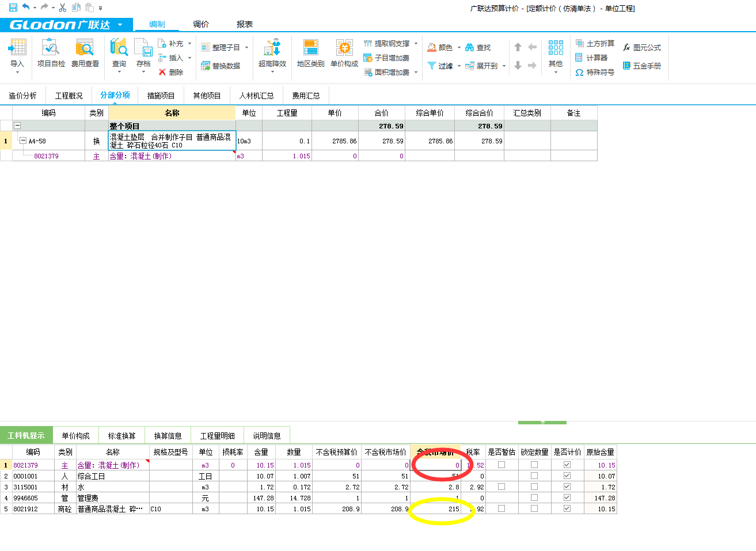The height and width of the screenshot is (551, 756).
Task: Open the 费用汇总 tab
Action: click(x=306, y=96)
